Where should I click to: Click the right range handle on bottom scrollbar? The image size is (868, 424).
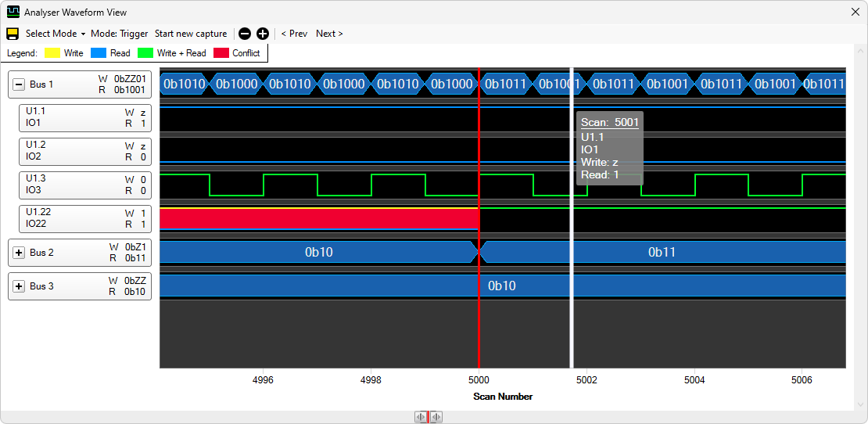[x=436, y=417]
